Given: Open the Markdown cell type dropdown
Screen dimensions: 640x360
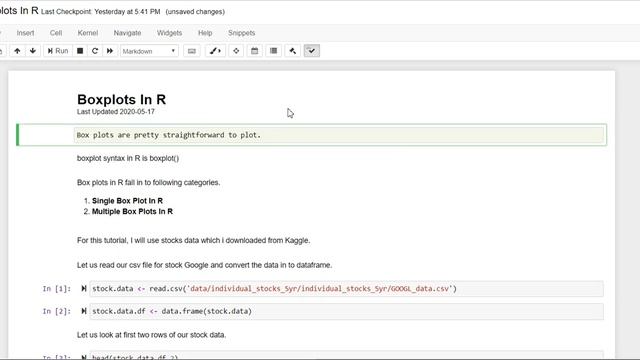Looking at the screenshot, I should (149, 51).
